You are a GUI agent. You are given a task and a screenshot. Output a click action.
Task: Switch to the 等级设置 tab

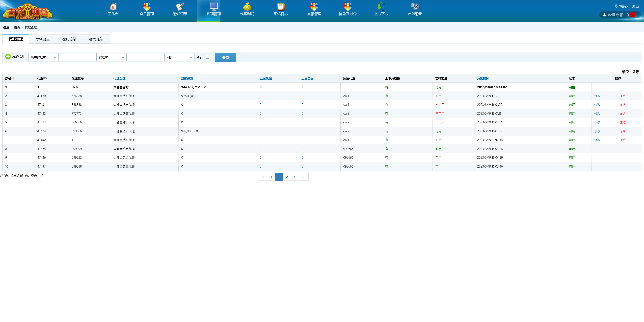click(x=42, y=39)
